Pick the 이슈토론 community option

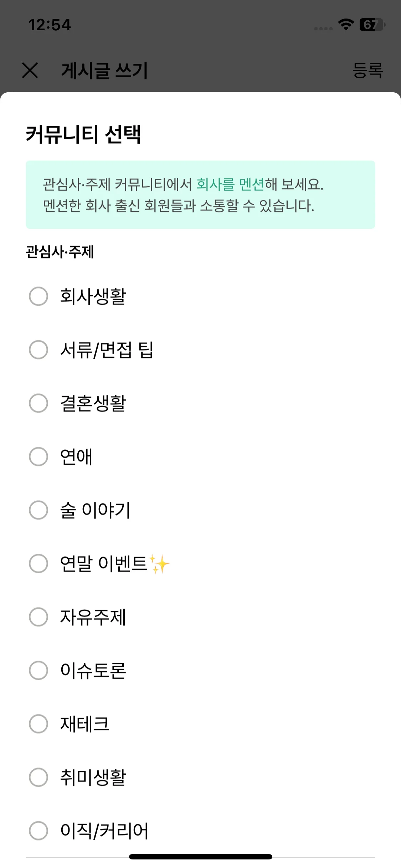click(38, 670)
